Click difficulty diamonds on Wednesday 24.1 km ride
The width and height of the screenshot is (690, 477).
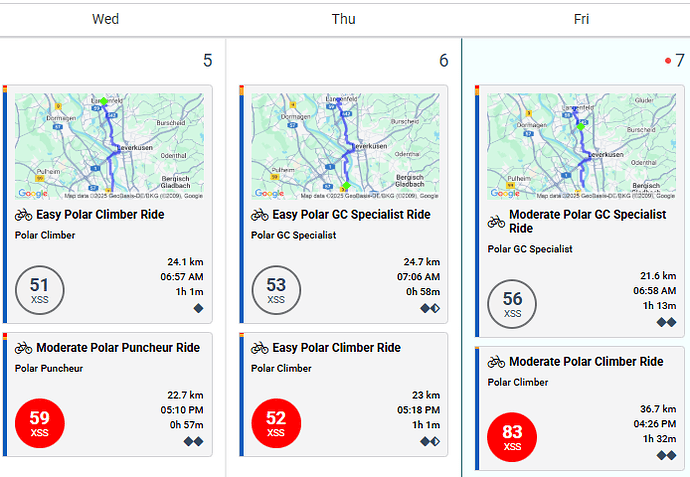pyautogui.click(x=197, y=308)
